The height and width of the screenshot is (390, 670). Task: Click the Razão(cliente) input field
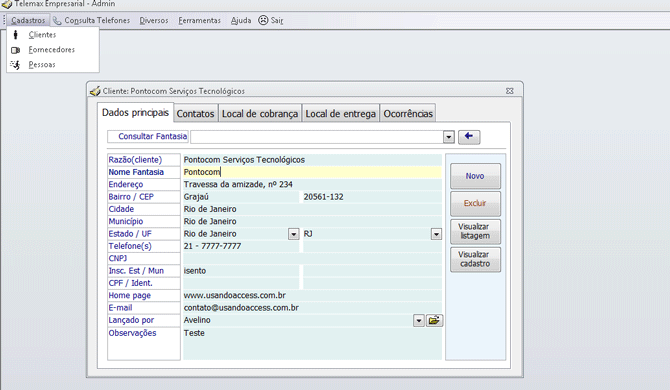pos(312,160)
